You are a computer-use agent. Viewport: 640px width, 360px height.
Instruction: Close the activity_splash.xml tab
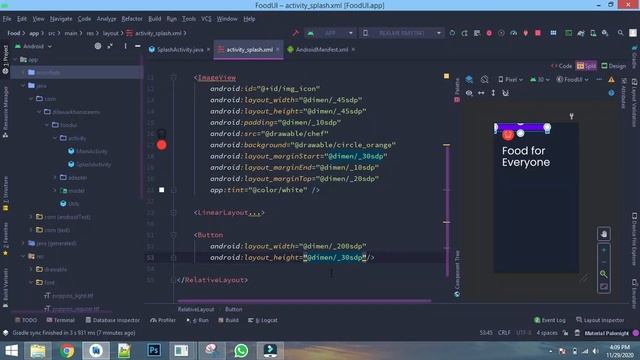278,49
